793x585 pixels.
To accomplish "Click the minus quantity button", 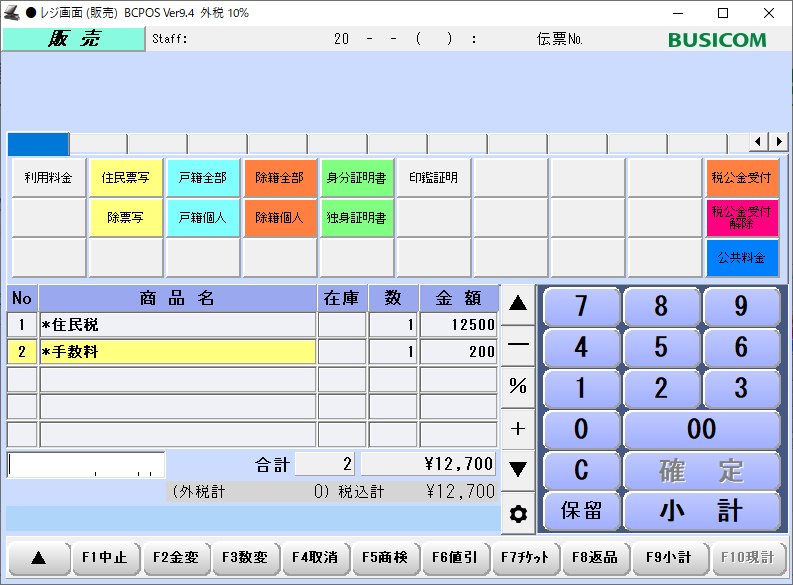I will 518,344.
